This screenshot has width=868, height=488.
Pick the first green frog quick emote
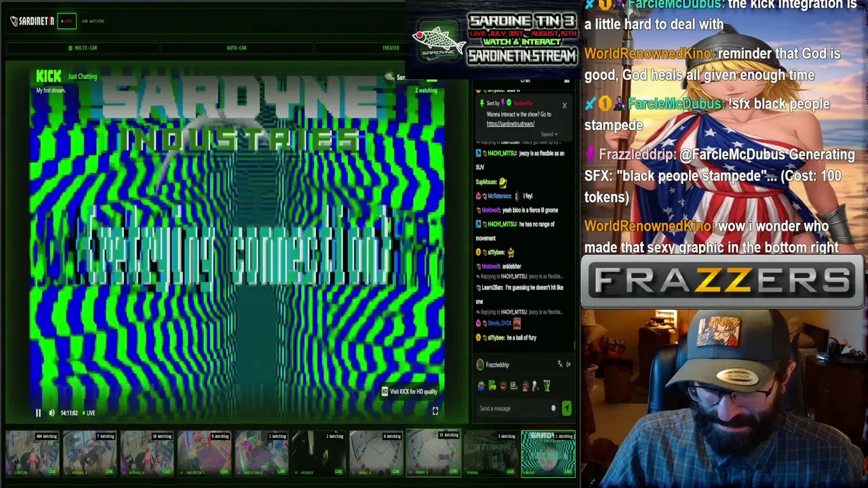tap(481, 386)
